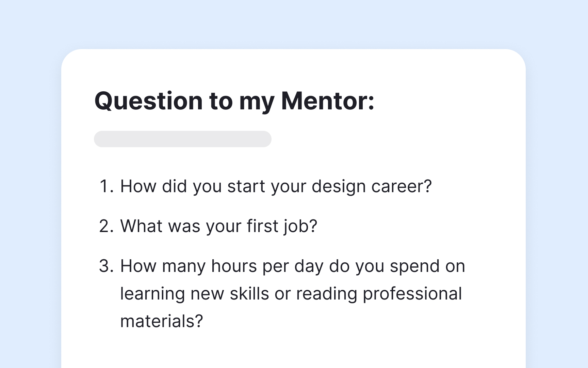Click the word "Mentor:" in the heading
The width and height of the screenshot is (588, 368).
point(328,101)
